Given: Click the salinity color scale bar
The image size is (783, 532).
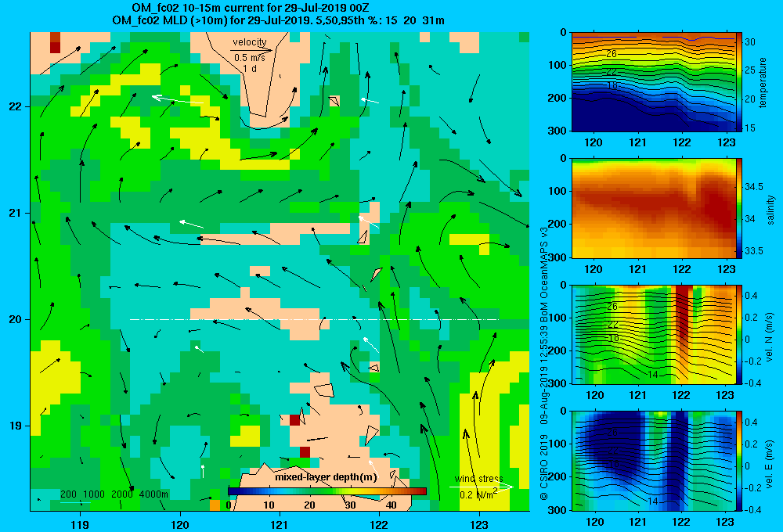Looking at the screenshot, I should pos(740,208).
